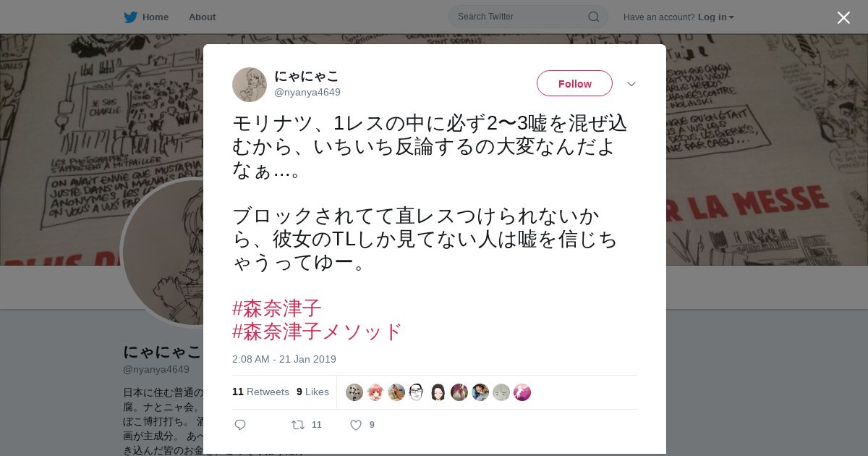Open the #森奈津子 hashtag link
The height and width of the screenshot is (456, 868).
click(x=277, y=308)
